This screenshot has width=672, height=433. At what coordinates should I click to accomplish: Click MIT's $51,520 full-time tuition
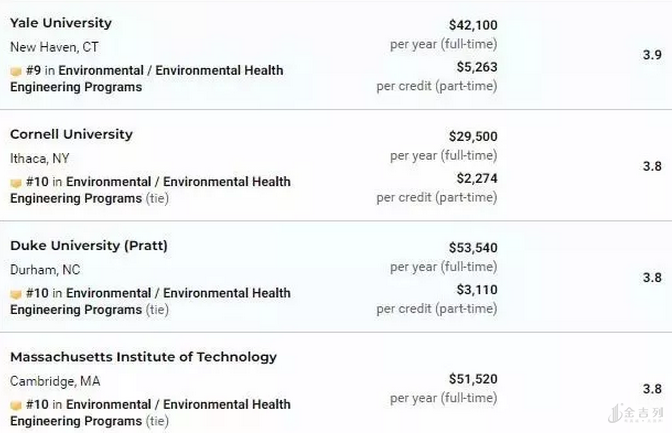[473, 379]
